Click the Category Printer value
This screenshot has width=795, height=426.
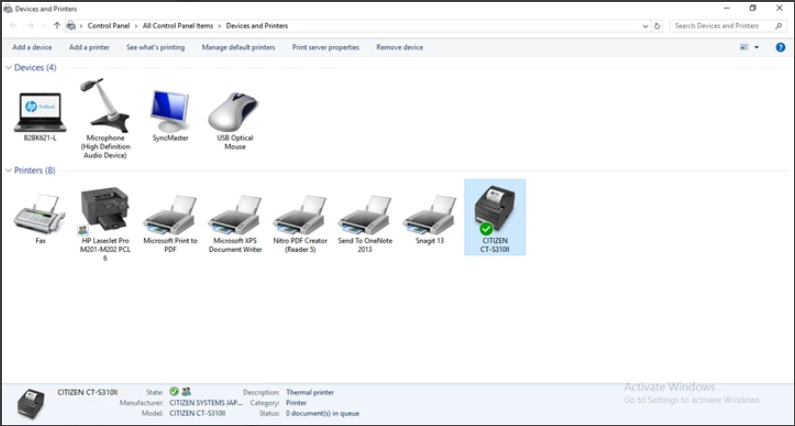(296, 403)
